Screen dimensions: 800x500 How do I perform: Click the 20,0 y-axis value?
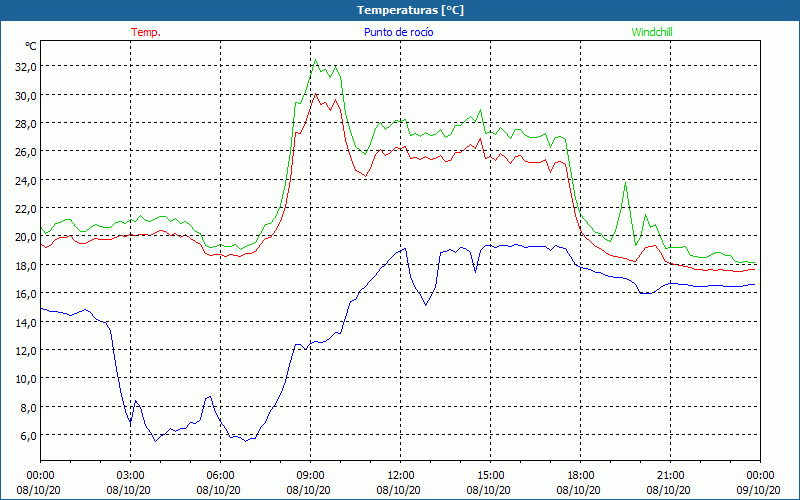coord(26,237)
